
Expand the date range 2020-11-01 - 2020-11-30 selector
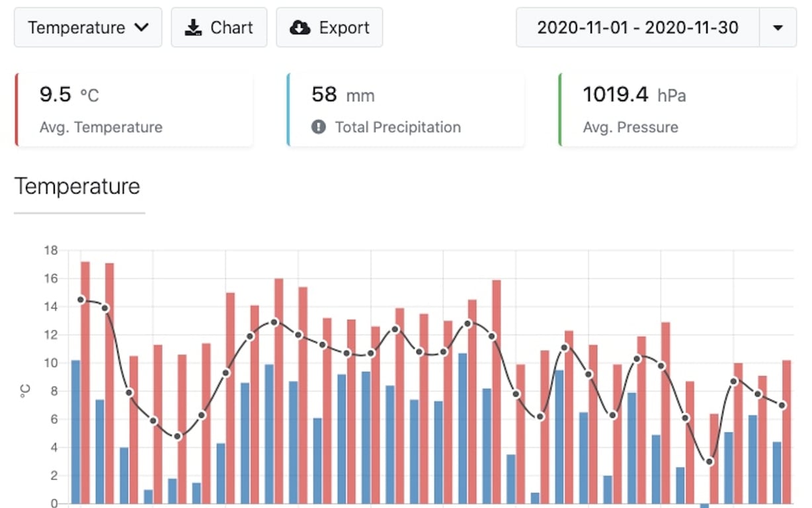(x=637, y=28)
